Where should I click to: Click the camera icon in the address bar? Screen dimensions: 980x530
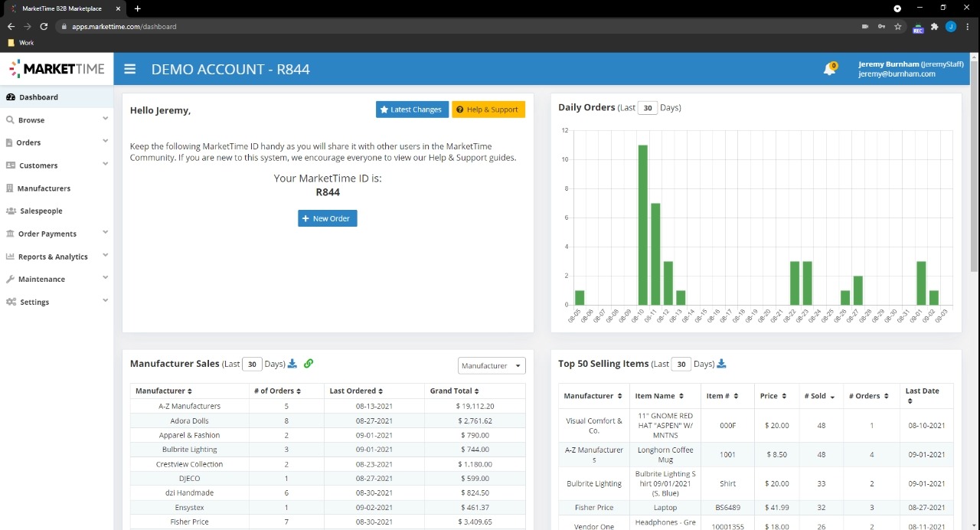(x=865, y=26)
